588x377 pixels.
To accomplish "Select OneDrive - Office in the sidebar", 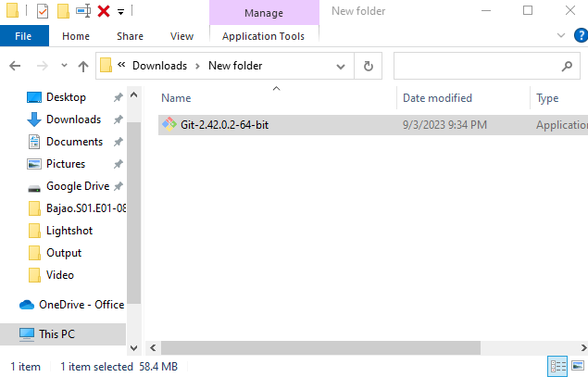I will (x=81, y=305).
